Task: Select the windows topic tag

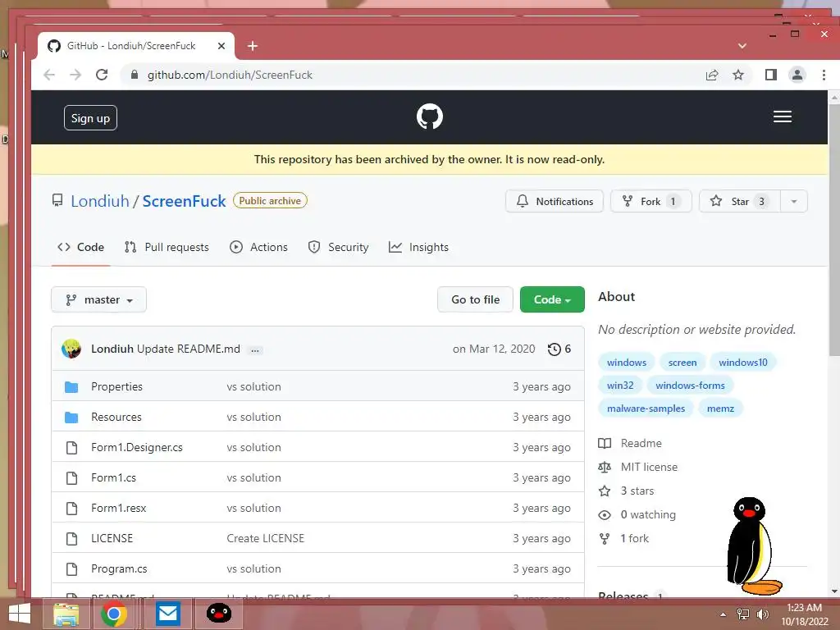Action: pos(626,363)
